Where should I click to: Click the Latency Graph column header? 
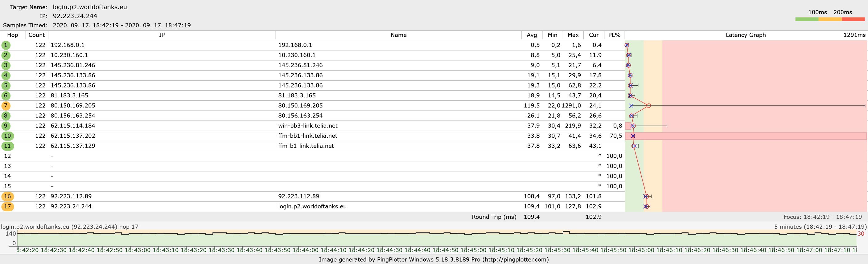click(x=746, y=35)
